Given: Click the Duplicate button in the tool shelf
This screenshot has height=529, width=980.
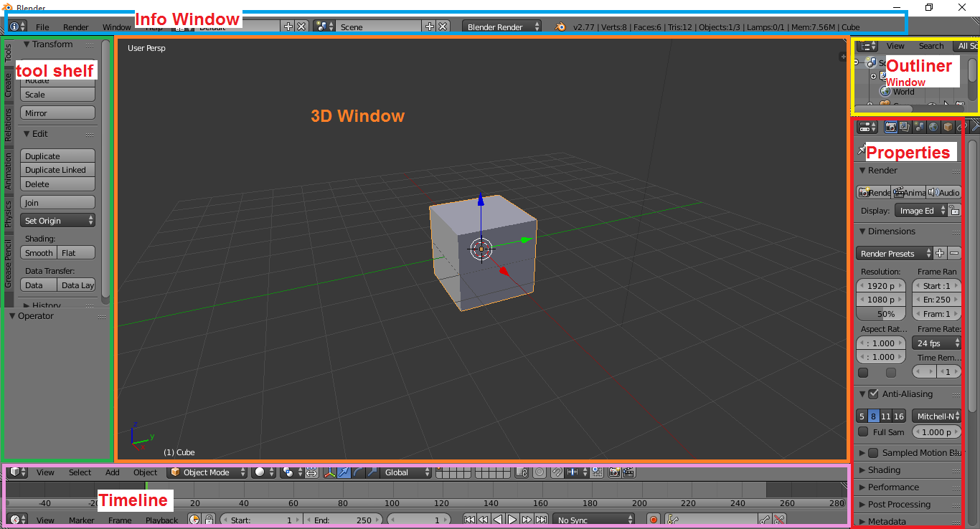Looking at the screenshot, I should pyautogui.click(x=57, y=156).
